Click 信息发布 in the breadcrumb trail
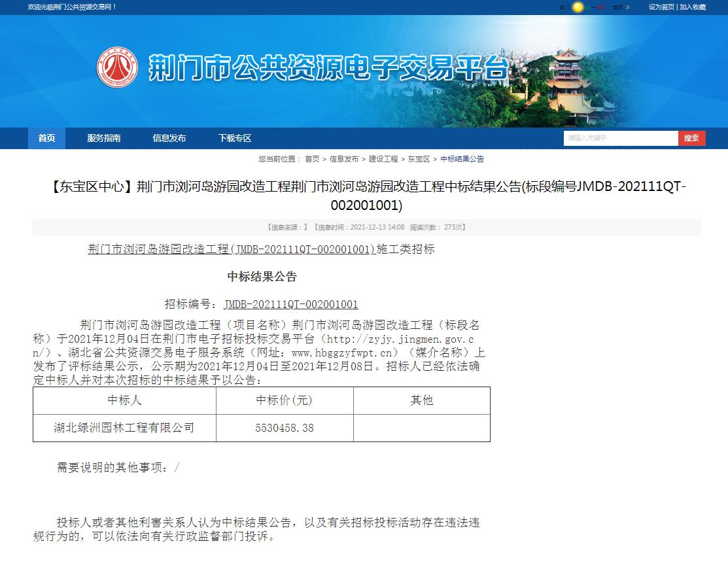The image size is (728, 588). 344,159
